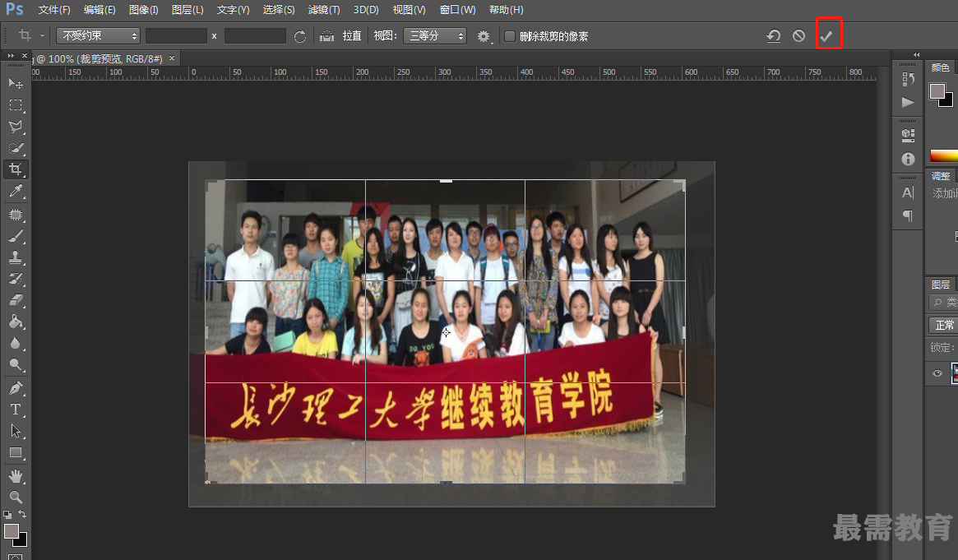Open the crop options gear settings
Viewport: 958px width, 560px height.
click(484, 37)
